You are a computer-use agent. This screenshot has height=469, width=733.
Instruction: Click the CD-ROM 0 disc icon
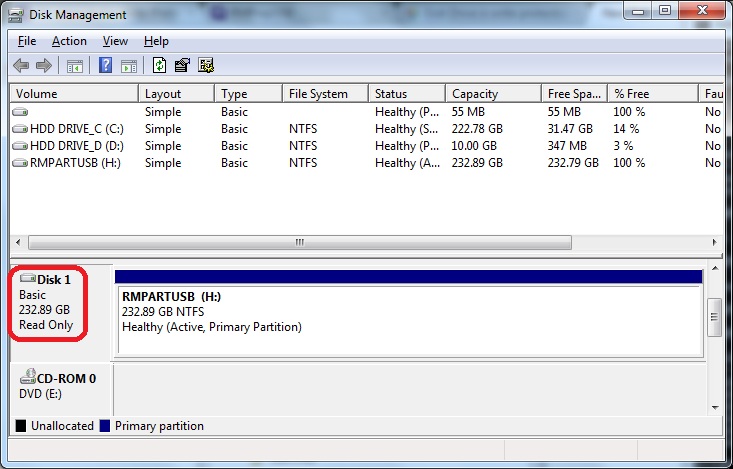click(28, 377)
